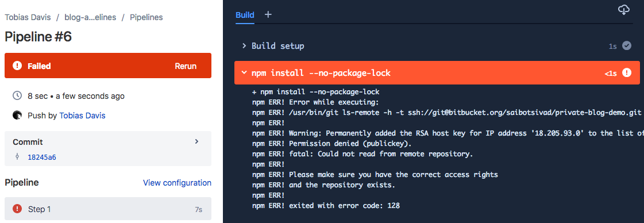
Task: Click the Commit section label
Action: click(x=28, y=142)
